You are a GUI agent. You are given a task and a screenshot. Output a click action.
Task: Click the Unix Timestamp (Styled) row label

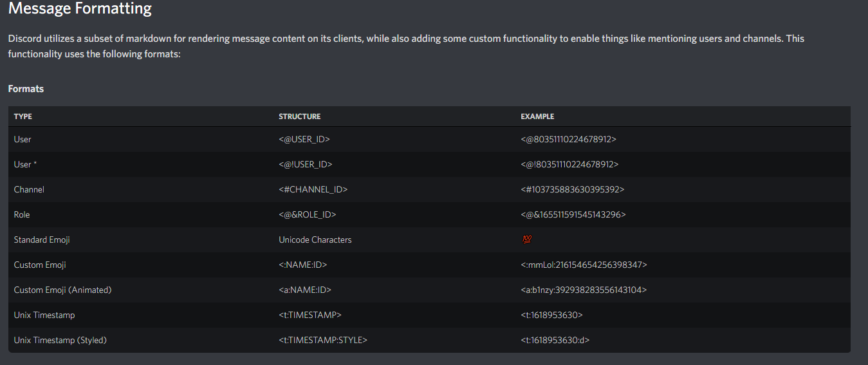click(60, 340)
